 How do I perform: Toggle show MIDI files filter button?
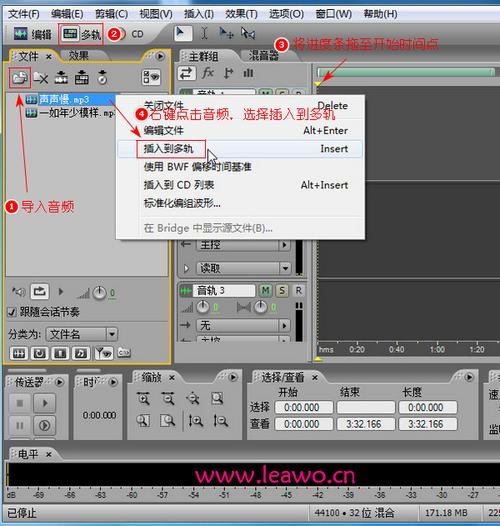(81, 353)
